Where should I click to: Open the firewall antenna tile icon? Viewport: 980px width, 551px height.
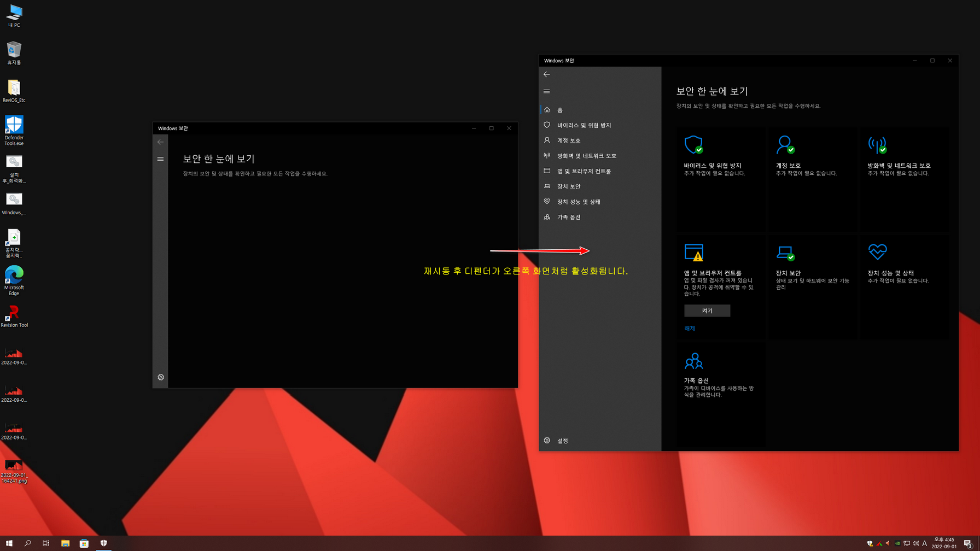877,145
